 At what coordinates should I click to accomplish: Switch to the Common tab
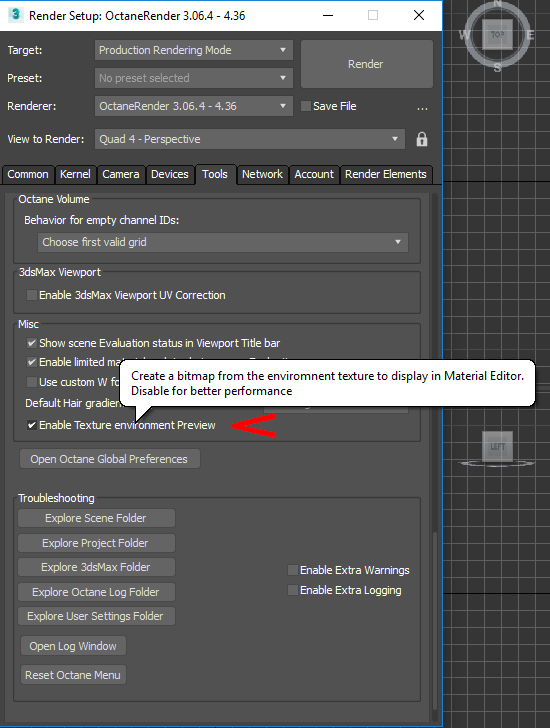tap(28, 175)
